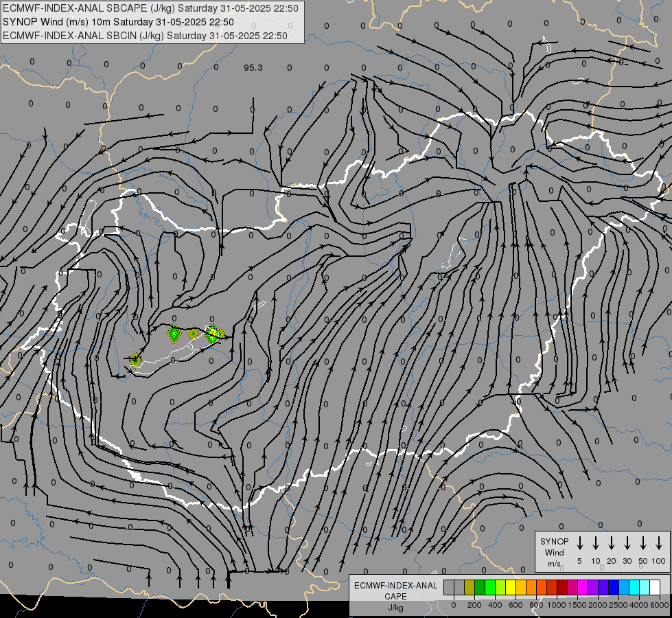The image size is (672, 618).
Task: Click the 2000 tick label under the CAPE bar
Action: click(598, 605)
